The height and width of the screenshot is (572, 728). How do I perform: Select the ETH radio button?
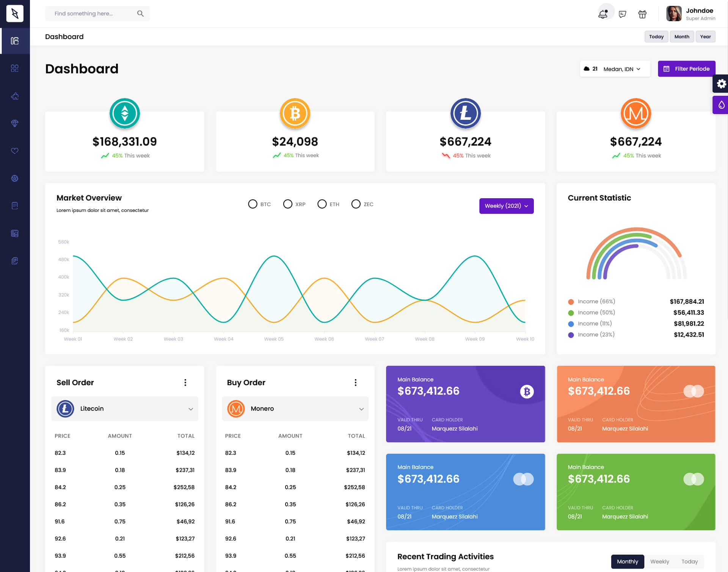322,204
